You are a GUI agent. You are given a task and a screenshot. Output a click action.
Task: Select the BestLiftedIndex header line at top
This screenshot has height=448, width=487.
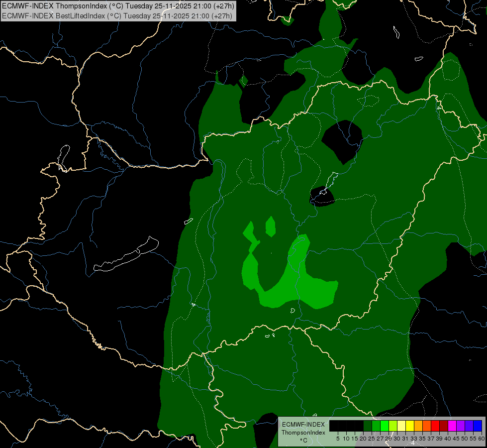[x=117, y=16]
